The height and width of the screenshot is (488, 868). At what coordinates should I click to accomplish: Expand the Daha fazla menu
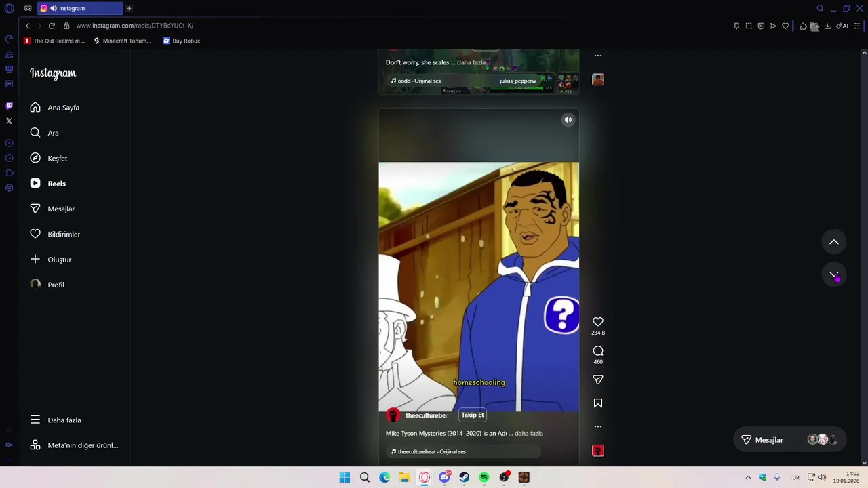[x=55, y=420]
